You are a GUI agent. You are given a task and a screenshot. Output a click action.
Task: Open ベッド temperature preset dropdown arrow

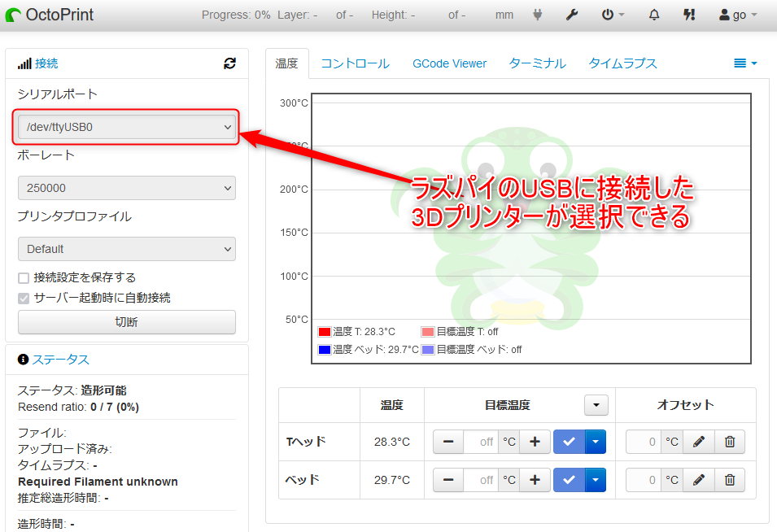[596, 479]
